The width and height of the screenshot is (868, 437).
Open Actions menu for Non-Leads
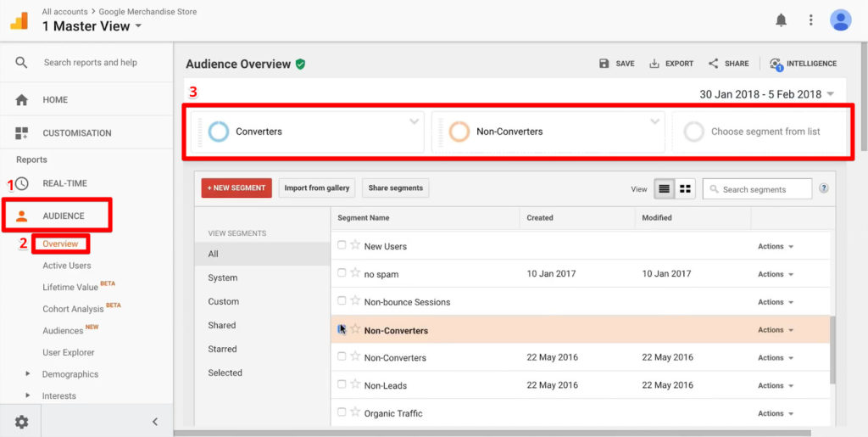(x=776, y=385)
